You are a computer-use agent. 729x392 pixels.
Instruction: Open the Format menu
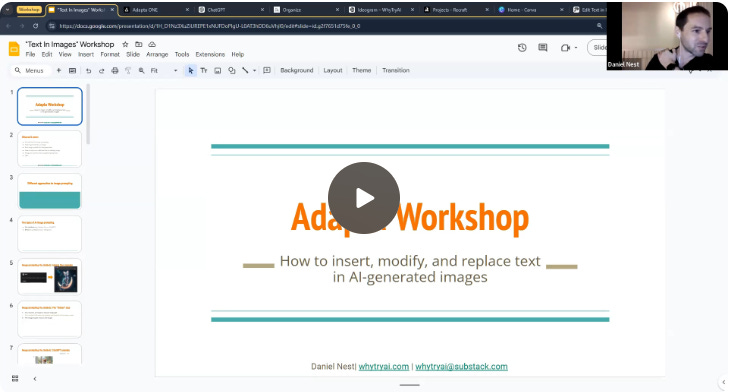pyautogui.click(x=110, y=54)
